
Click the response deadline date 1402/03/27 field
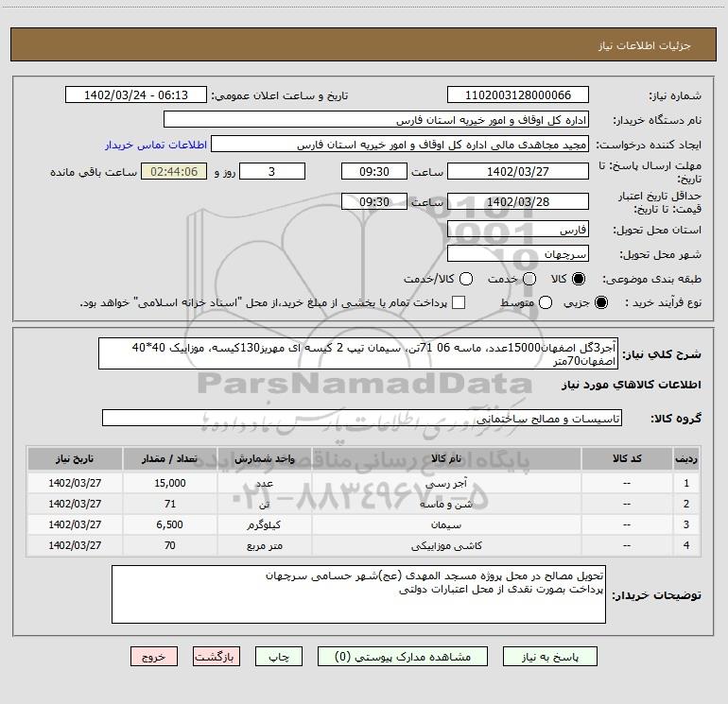(518, 171)
